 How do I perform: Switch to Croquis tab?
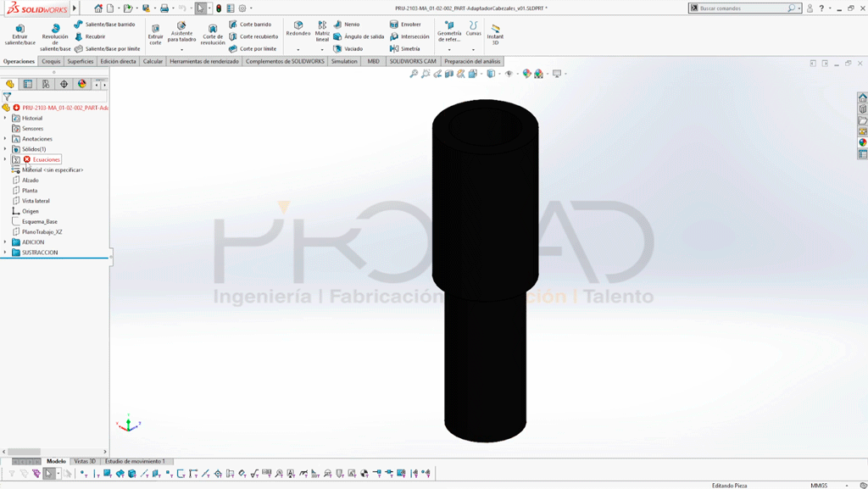[x=51, y=61]
